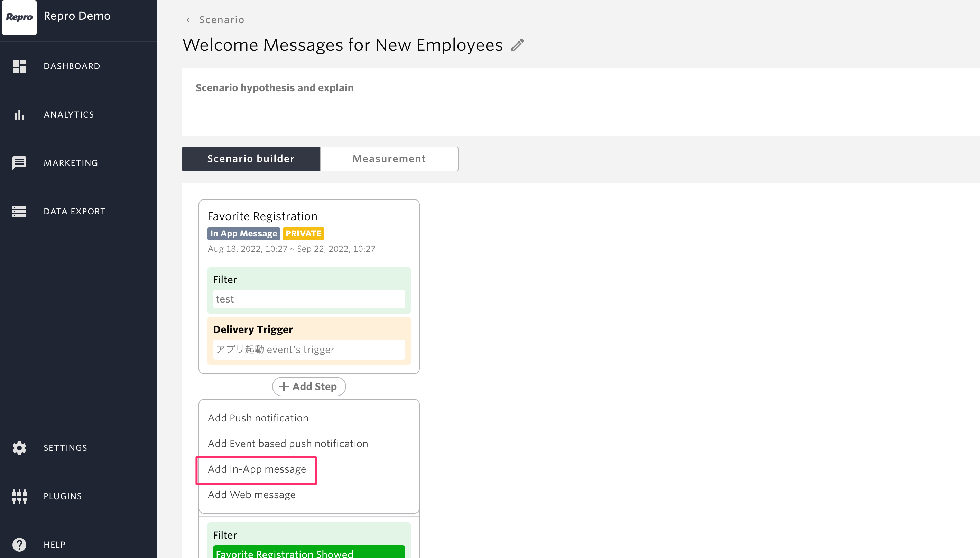
Task: Click the test filter field
Action: point(309,299)
